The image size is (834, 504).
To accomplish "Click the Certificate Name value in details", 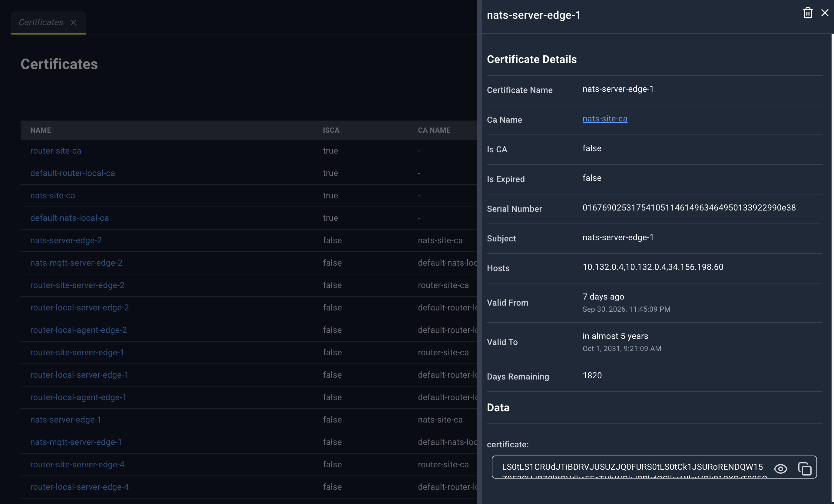I will (618, 89).
